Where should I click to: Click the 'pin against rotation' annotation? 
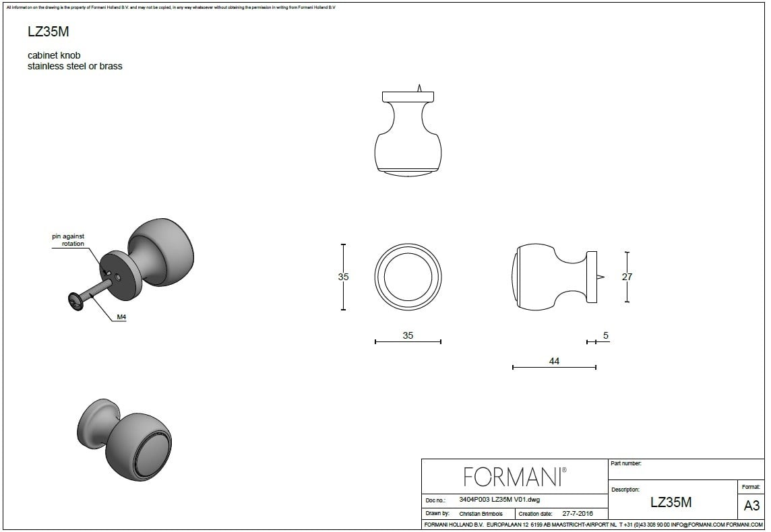68,240
